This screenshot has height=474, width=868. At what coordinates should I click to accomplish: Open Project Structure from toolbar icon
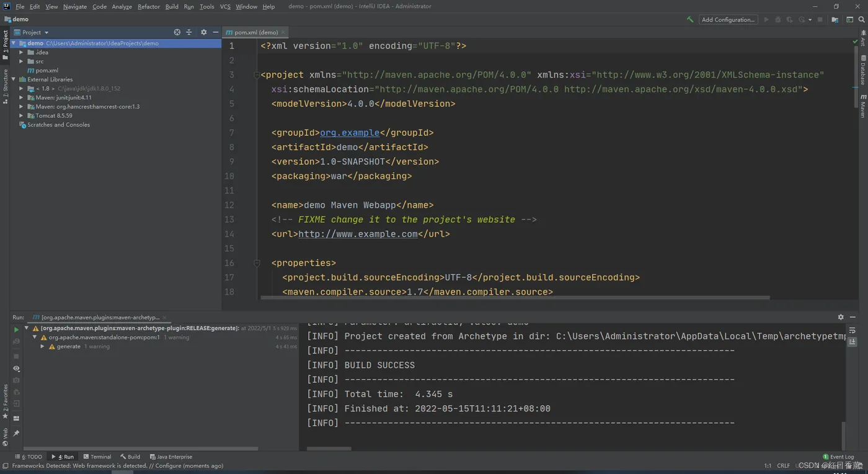[x=835, y=19]
